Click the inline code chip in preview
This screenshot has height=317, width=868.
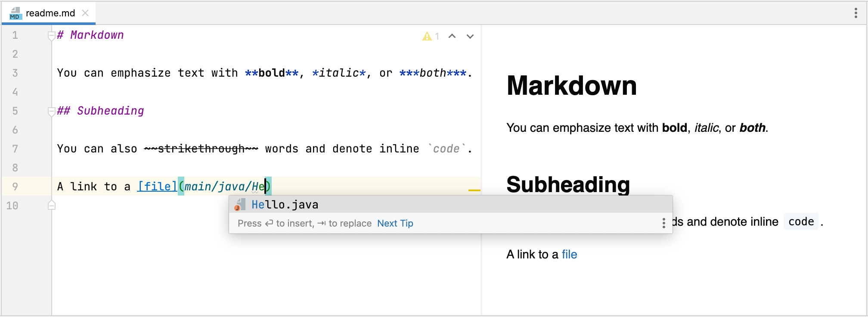pos(801,221)
